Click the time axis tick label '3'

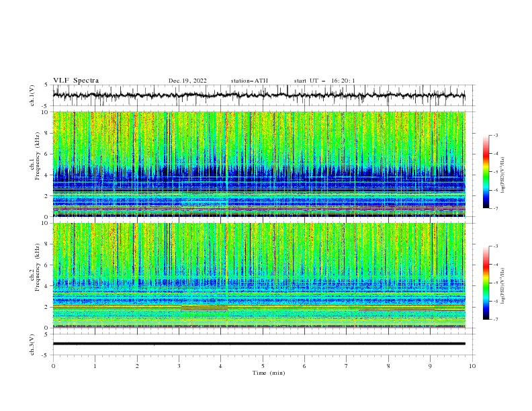click(179, 366)
